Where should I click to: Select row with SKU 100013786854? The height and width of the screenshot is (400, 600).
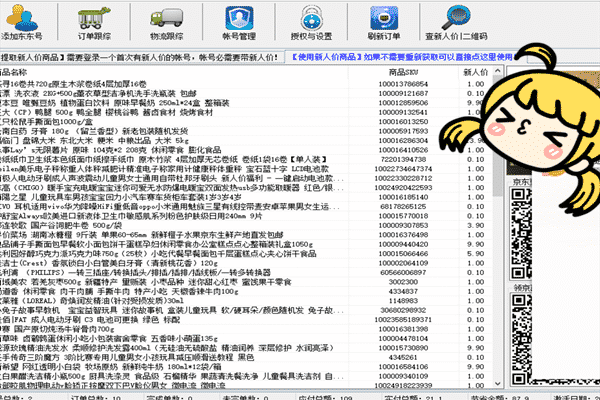point(245,84)
